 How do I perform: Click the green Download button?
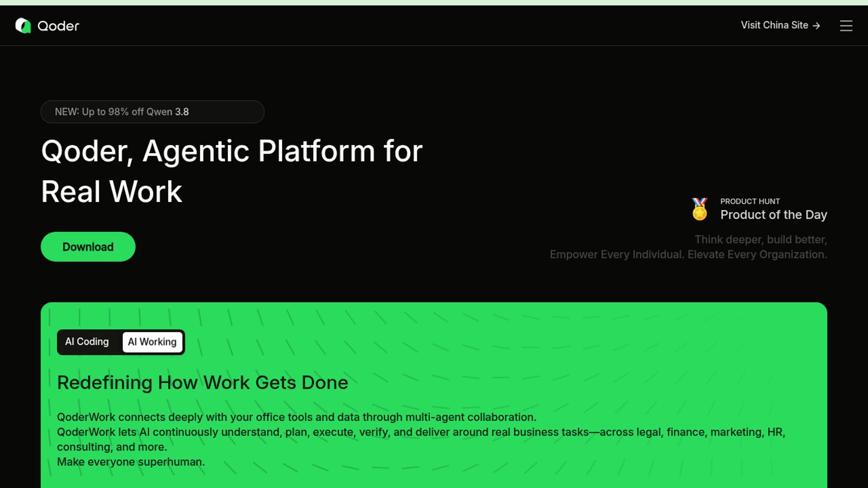[x=88, y=247]
